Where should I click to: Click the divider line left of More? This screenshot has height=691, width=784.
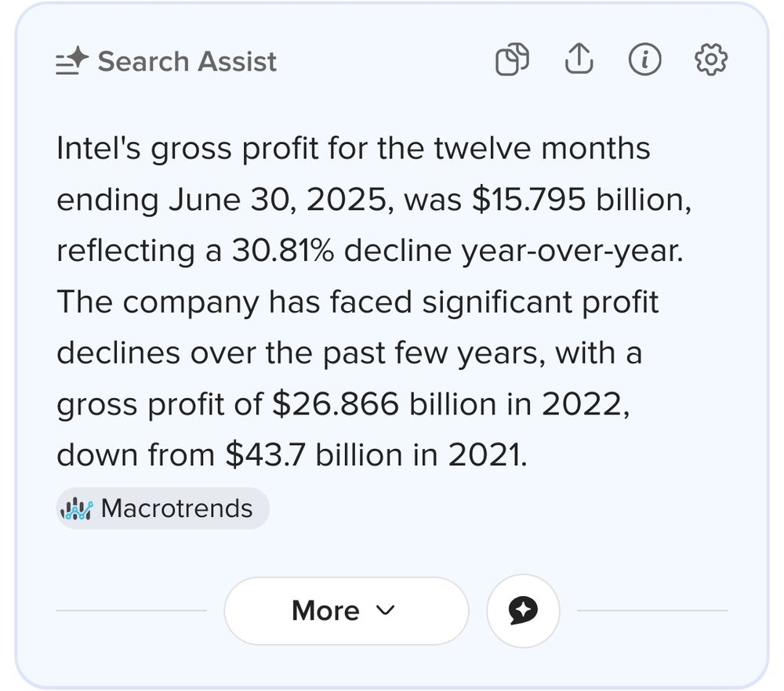[x=131, y=610]
